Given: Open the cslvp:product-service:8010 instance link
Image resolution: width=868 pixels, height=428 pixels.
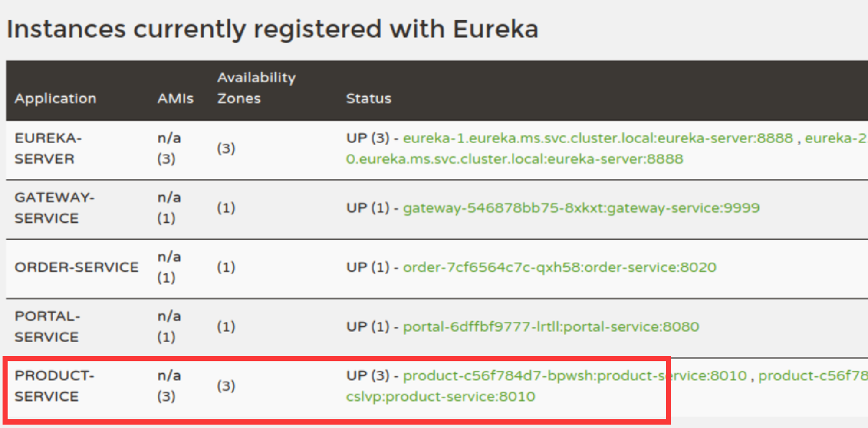Looking at the screenshot, I should click(440, 396).
